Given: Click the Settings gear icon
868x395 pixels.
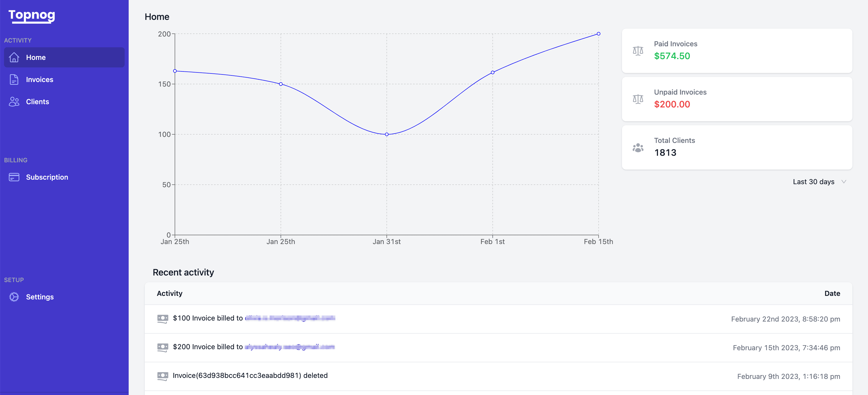Looking at the screenshot, I should click(x=14, y=297).
